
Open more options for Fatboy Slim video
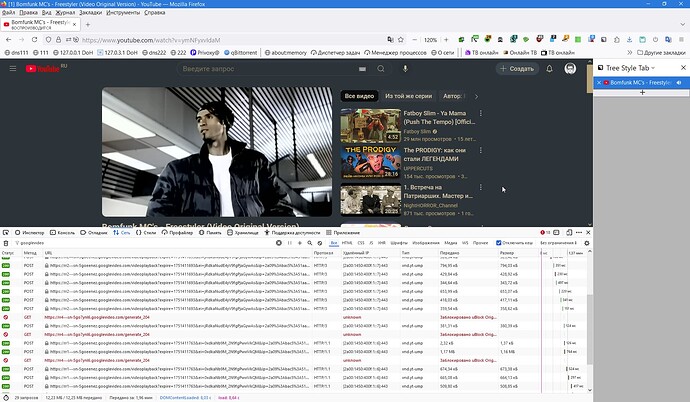pos(481,113)
